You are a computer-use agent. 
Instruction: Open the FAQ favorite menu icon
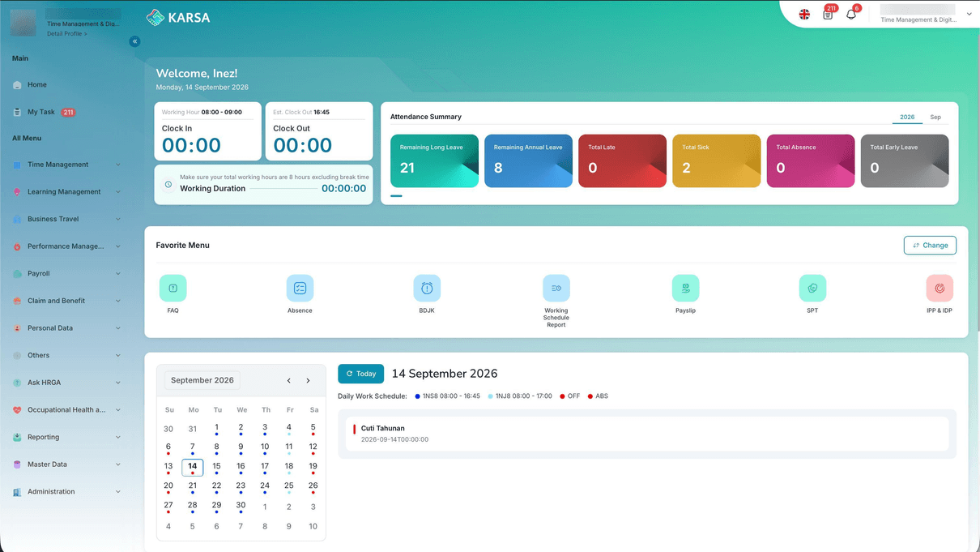coord(173,288)
